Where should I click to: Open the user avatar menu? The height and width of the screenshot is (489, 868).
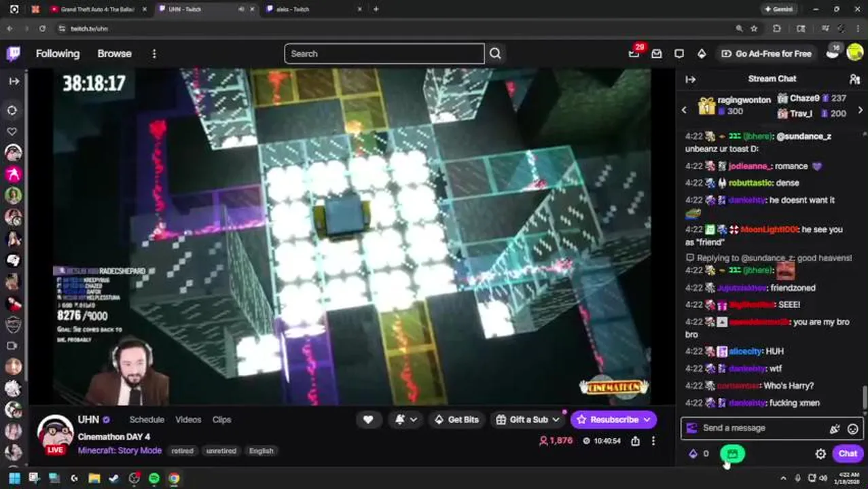coord(854,54)
